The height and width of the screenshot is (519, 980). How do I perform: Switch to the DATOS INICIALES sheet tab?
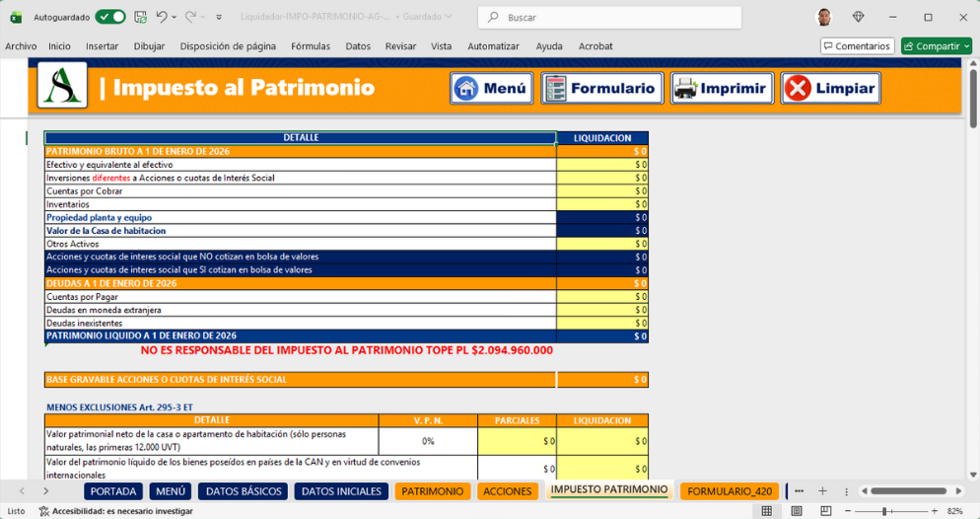click(341, 491)
